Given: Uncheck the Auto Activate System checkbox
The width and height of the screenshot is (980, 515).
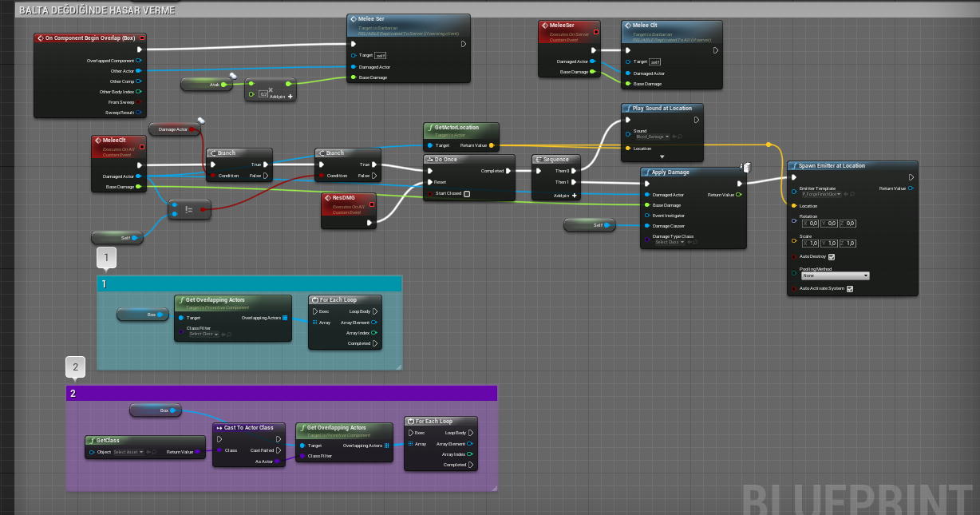Looking at the screenshot, I should click(850, 289).
